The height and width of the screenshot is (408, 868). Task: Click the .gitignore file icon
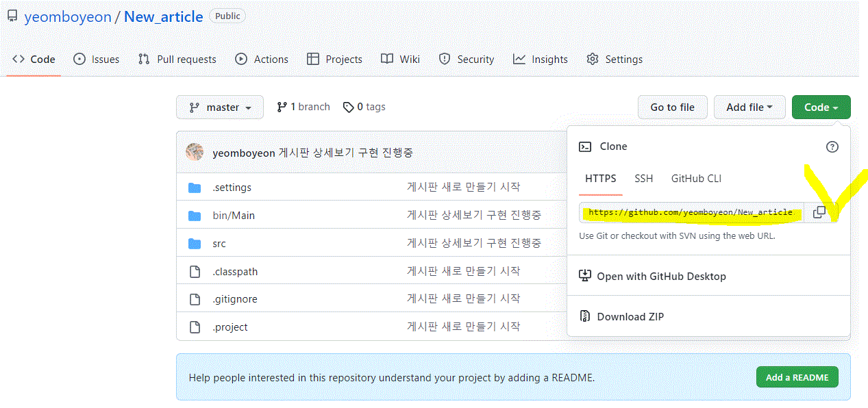pos(195,299)
